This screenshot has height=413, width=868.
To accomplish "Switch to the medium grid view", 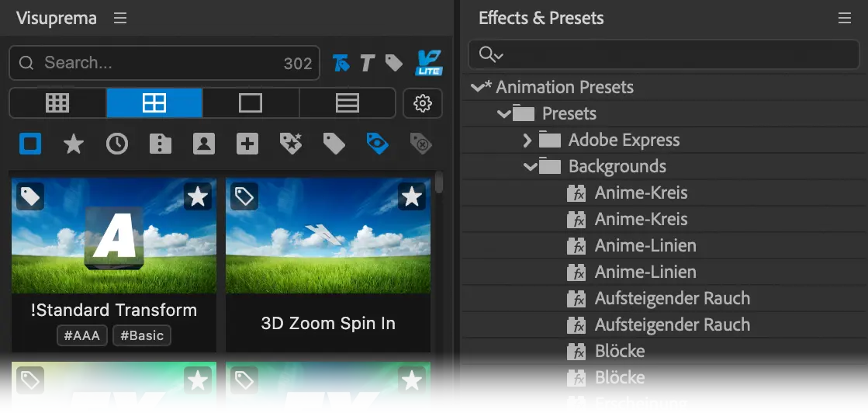I will pos(154,103).
